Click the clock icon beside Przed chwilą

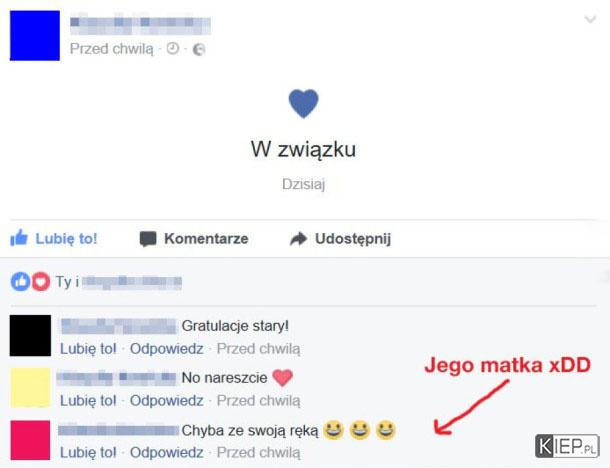173,49
